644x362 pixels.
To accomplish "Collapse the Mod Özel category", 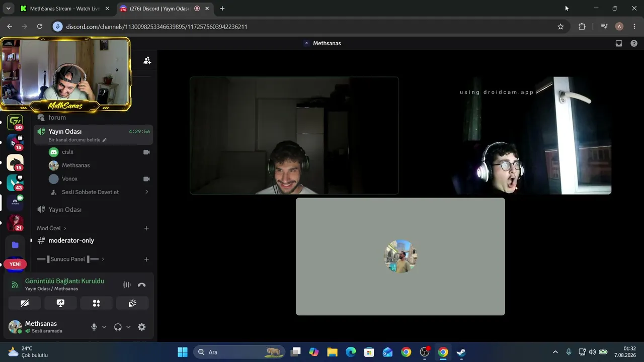I will point(51,228).
